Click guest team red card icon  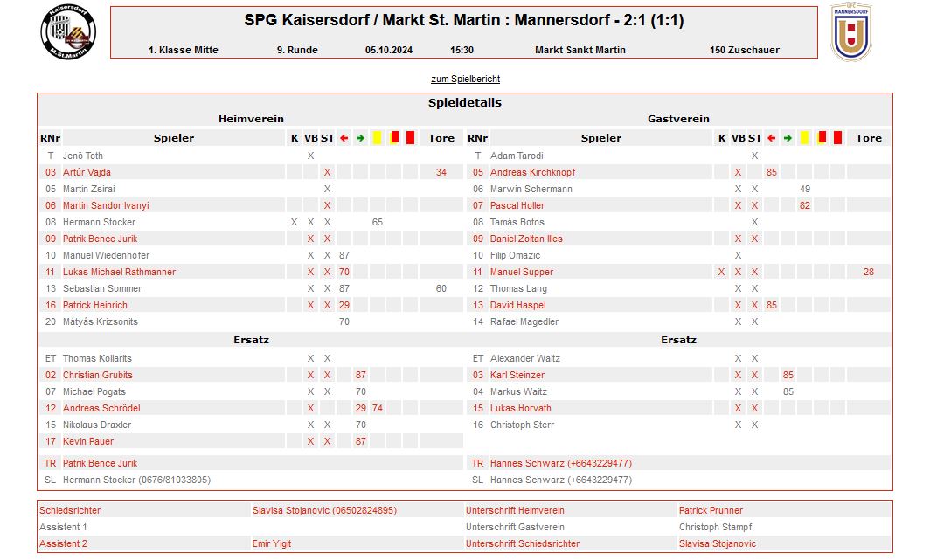tap(838, 138)
